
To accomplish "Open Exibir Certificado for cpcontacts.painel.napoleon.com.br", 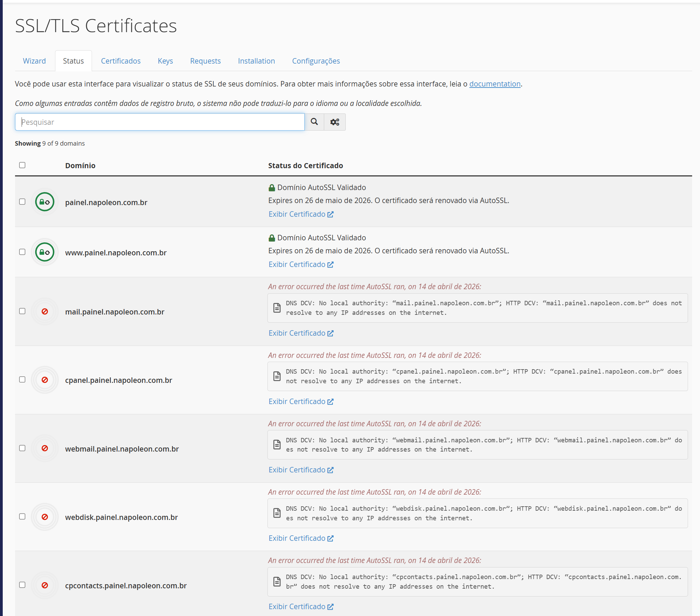I will 301,607.
